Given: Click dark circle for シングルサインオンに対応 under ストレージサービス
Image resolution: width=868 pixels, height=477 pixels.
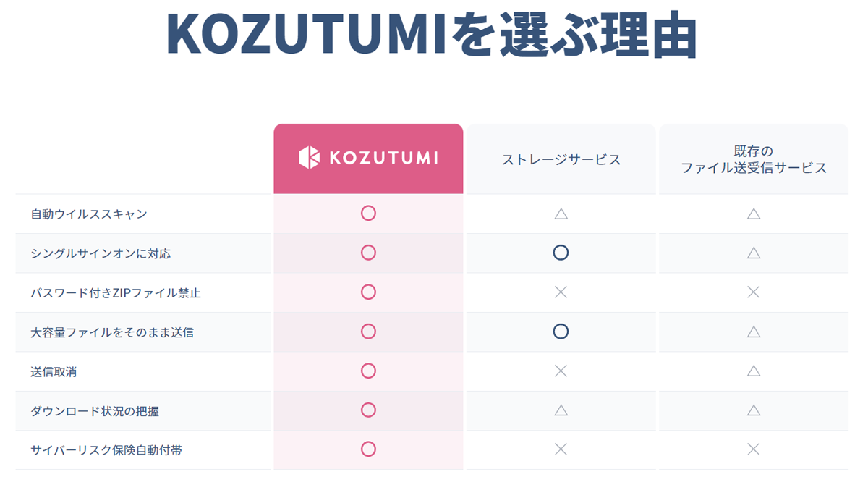Looking at the screenshot, I should 561,253.
